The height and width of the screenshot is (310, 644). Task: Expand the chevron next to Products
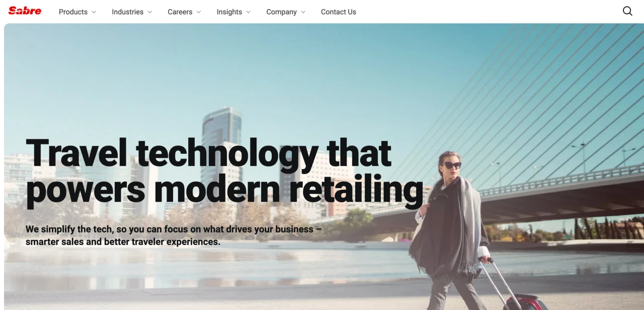point(94,12)
